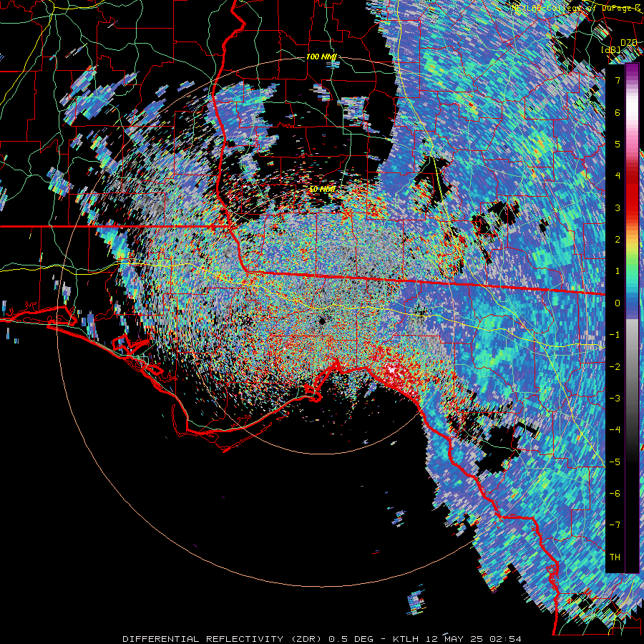
Task: Click the 4 tick label on color scale
Action: (618, 176)
